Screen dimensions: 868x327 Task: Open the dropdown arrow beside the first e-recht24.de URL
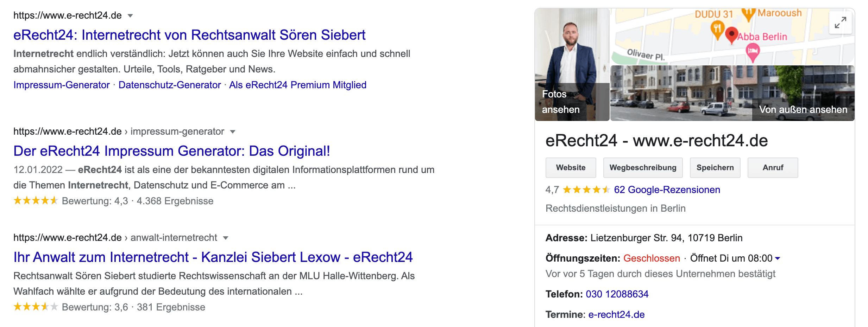[130, 16]
